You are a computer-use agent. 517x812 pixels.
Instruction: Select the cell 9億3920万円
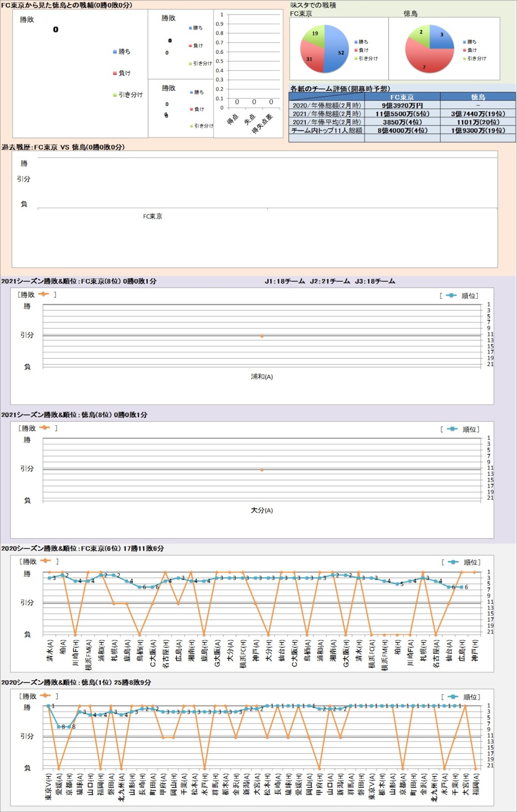(402, 105)
